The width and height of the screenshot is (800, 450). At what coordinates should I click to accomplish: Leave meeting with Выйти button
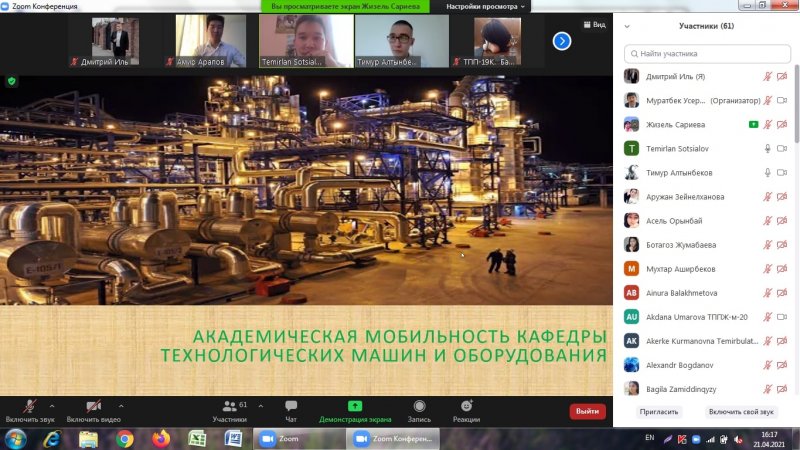[x=587, y=411]
